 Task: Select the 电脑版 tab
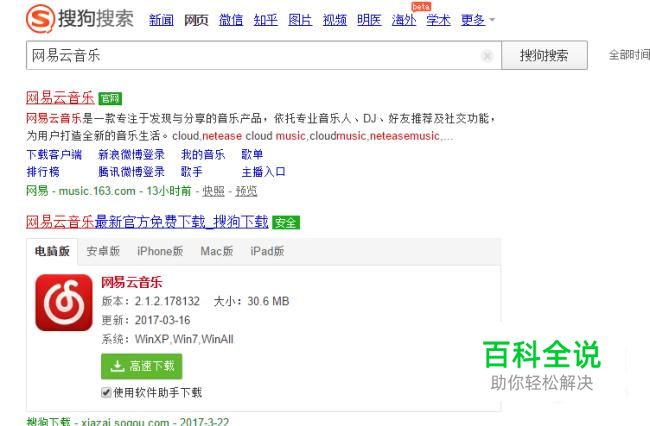52,251
